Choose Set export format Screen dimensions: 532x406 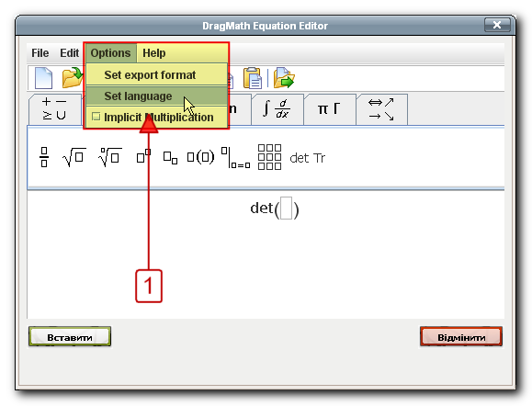156,75
